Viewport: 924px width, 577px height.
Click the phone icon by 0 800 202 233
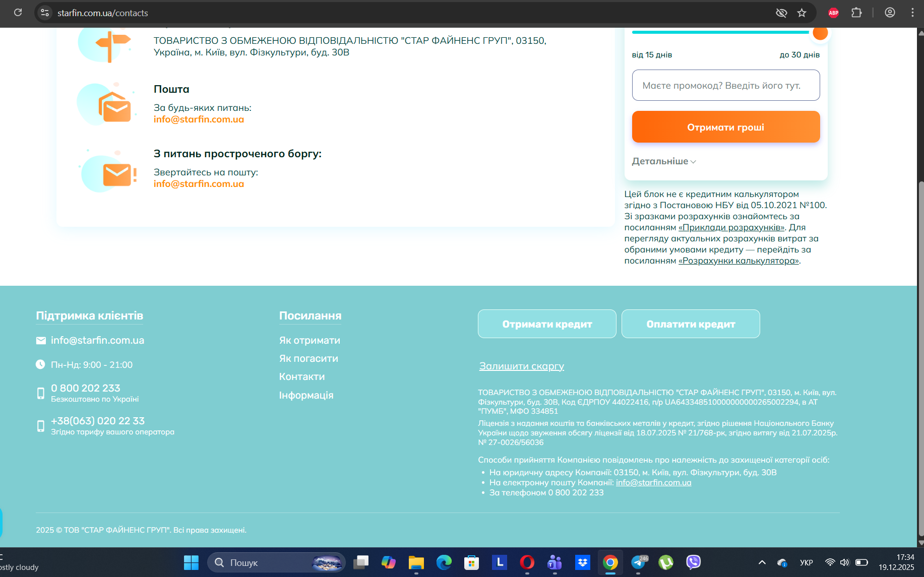(41, 393)
